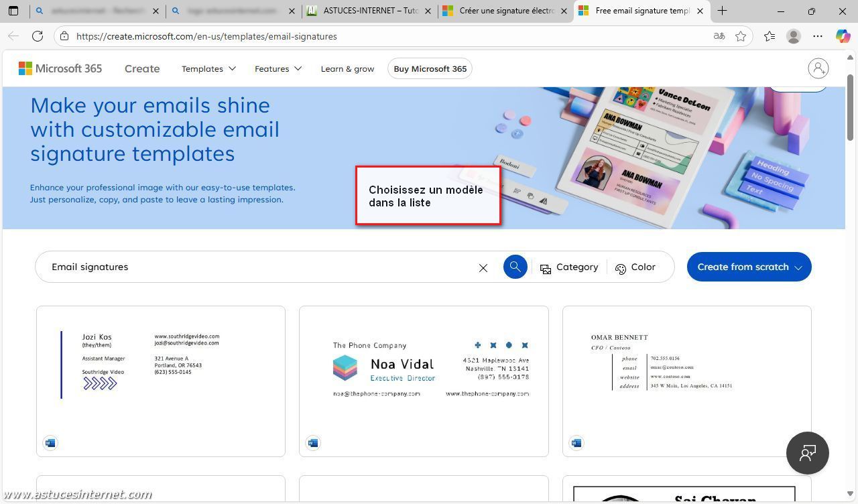Switch to the first browser tab

[x=98, y=11]
